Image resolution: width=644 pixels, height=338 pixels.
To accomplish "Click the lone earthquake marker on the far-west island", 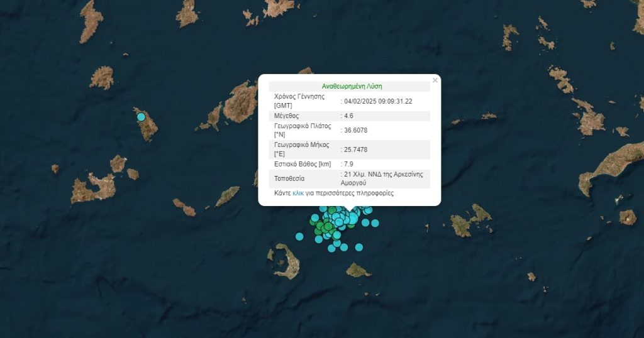I will click(141, 117).
